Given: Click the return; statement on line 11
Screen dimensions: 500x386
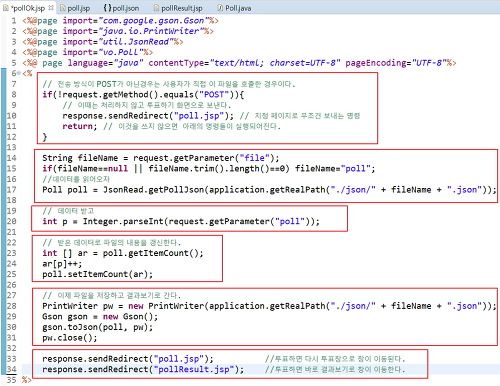Looking at the screenshot, I should coord(80,126).
